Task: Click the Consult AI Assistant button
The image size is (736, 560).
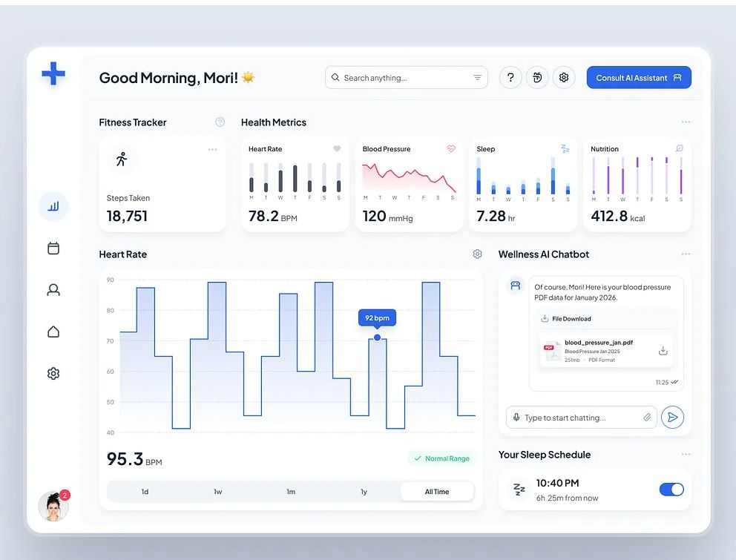Action: tap(639, 78)
